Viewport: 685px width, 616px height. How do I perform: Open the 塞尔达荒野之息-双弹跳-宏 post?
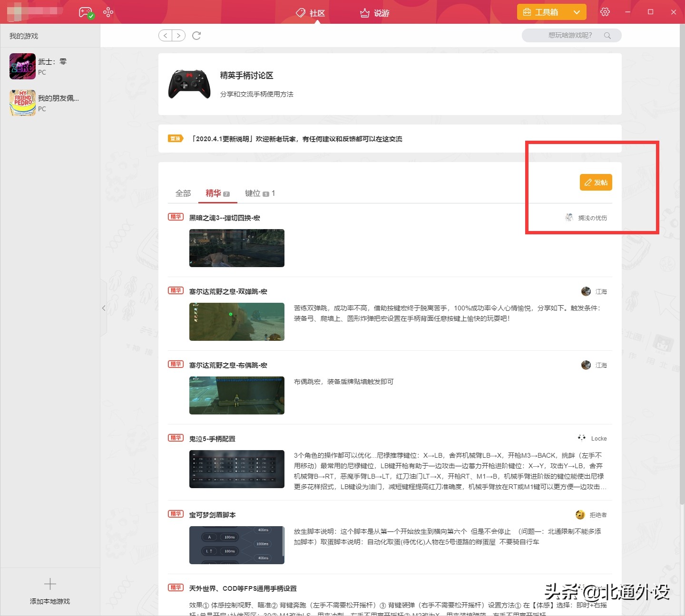[x=228, y=291]
